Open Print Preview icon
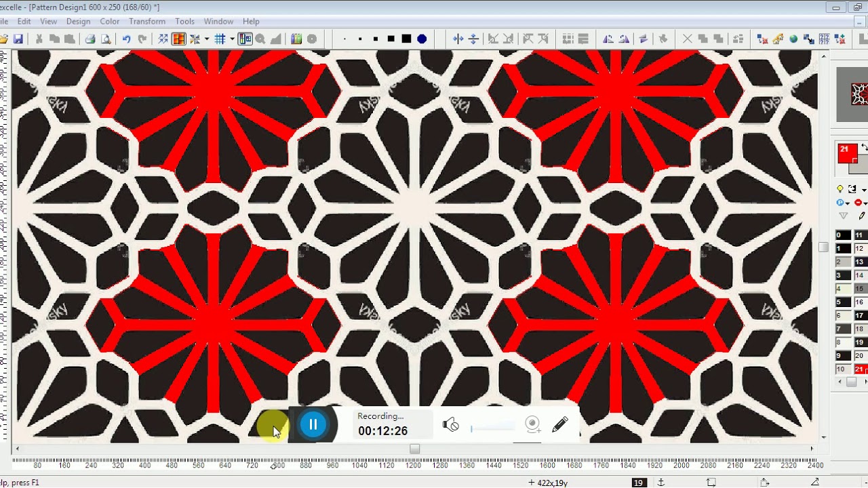Screen dimensions: 868x488 pyautogui.click(x=106, y=39)
